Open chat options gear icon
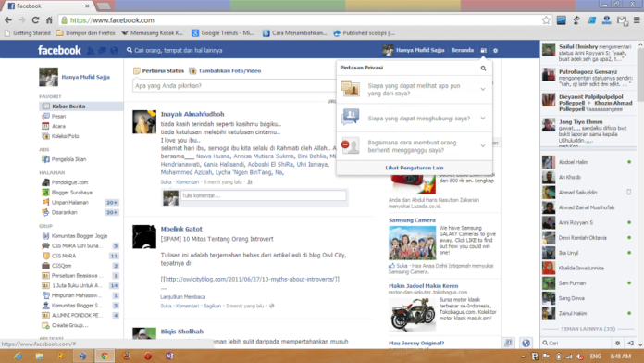Viewport: 644px width, 363px height. pyautogui.click(x=617, y=343)
